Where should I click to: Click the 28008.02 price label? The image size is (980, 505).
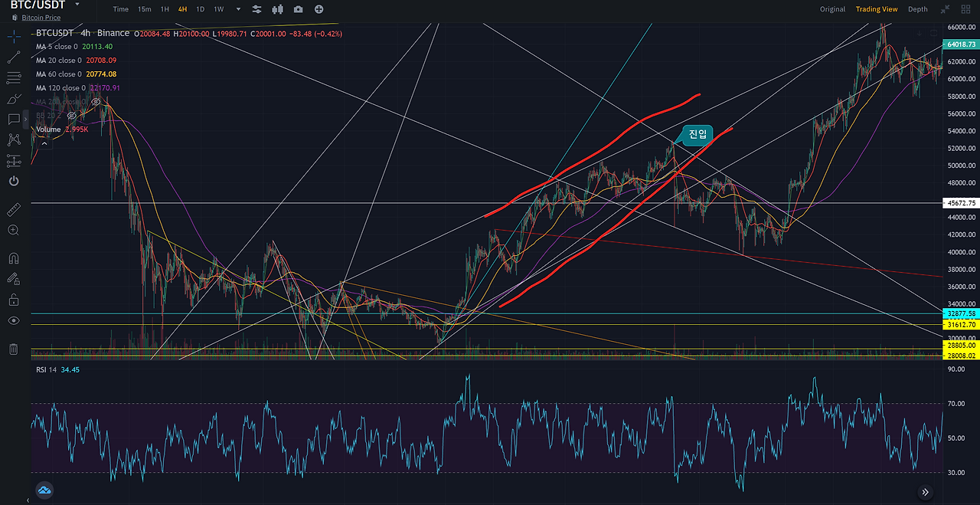click(x=961, y=355)
